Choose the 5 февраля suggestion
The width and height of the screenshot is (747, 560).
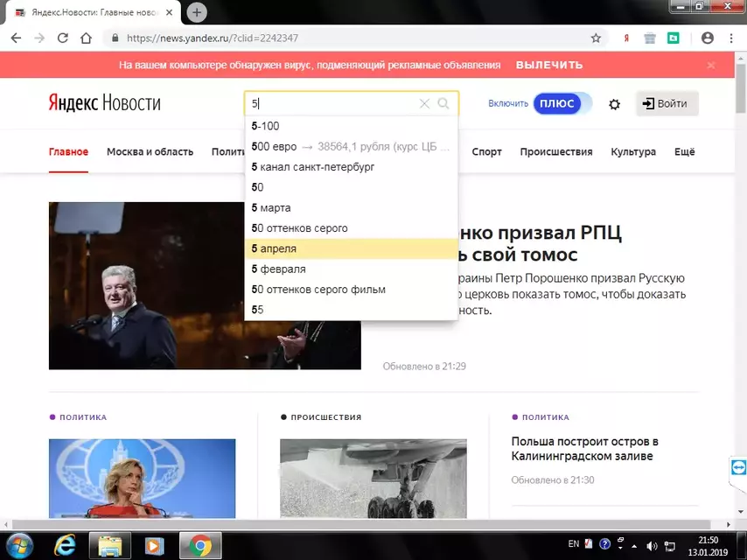(352, 269)
